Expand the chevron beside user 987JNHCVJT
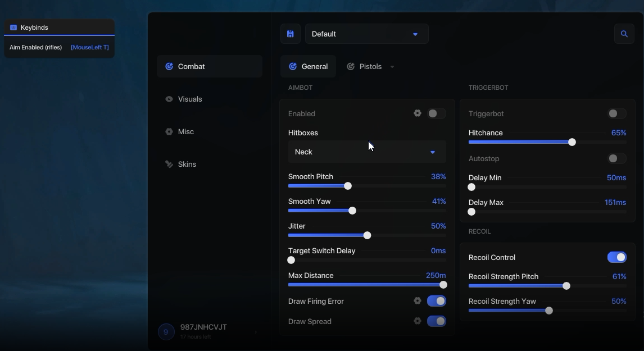The height and width of the screenshot is (351, 644). tap(256, 332)
